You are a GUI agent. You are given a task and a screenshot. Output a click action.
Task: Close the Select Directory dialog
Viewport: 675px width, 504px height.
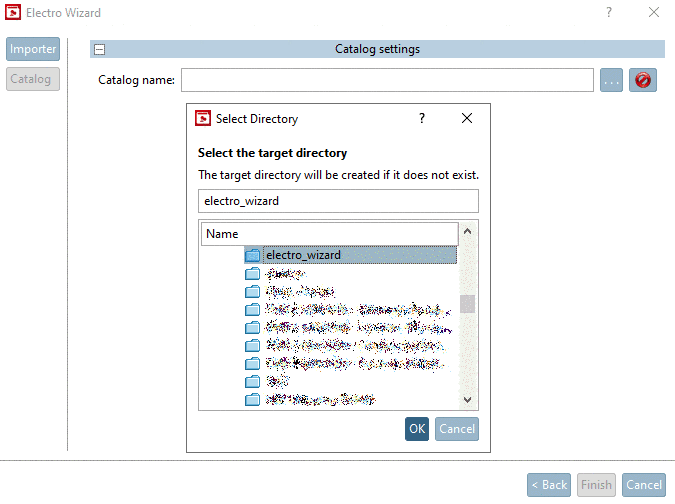(466, 118)
